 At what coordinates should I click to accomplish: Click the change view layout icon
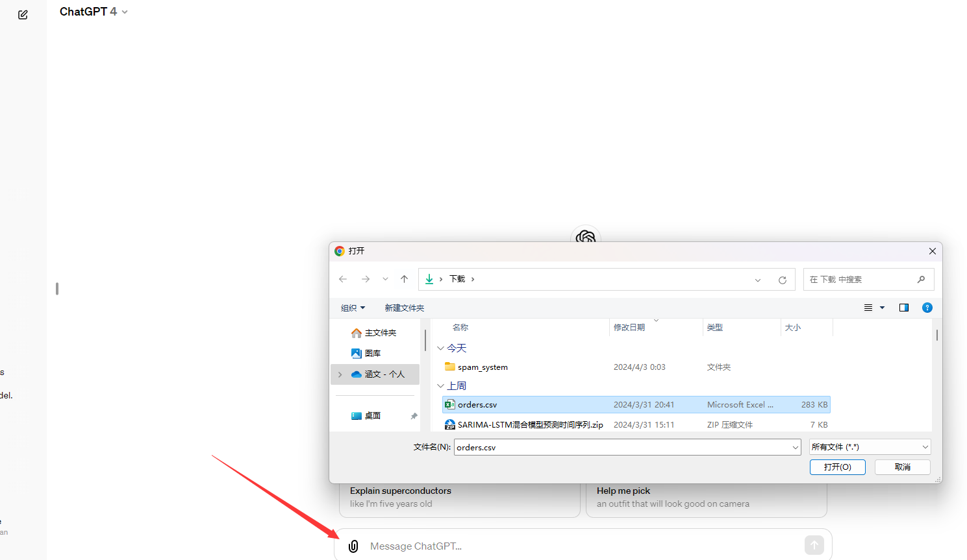[x=868, y=308]
